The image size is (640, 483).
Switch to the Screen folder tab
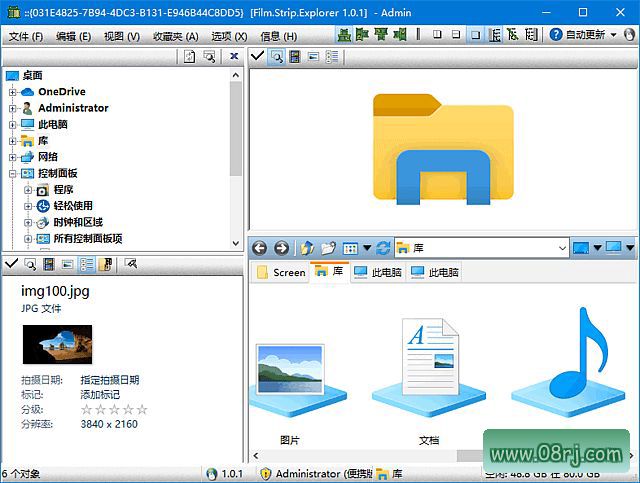coord(281,272)
